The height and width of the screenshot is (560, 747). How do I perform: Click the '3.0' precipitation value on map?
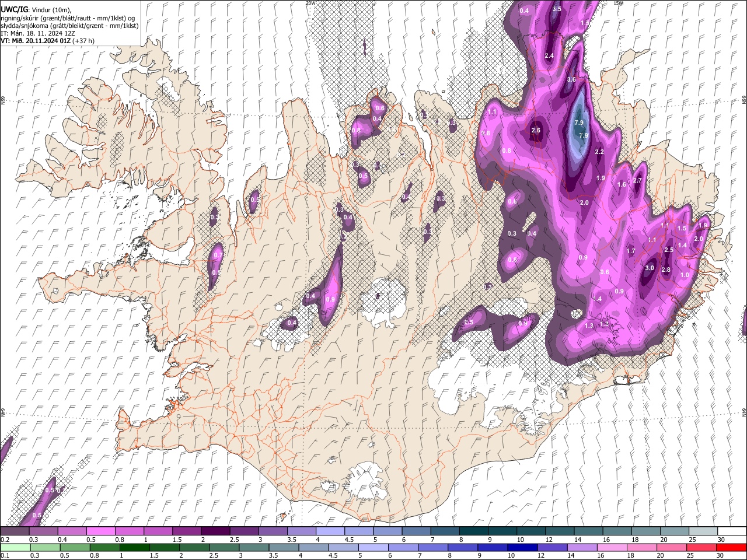(650, 268)
